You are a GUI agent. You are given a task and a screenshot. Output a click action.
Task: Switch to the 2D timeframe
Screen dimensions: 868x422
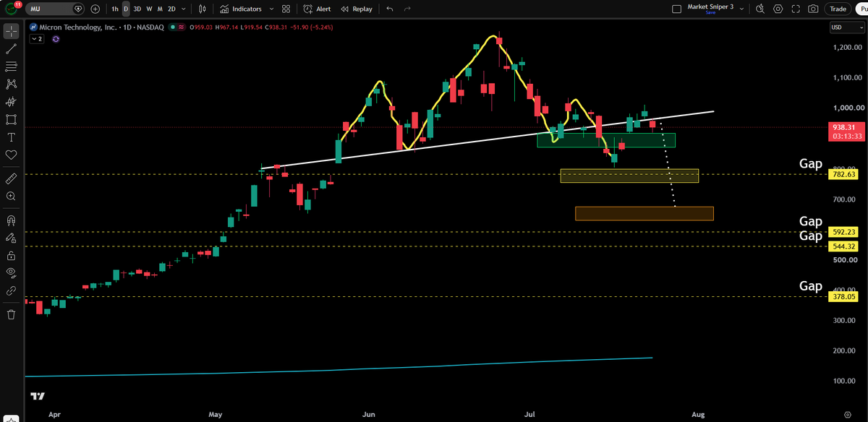(x=171, y=9)
